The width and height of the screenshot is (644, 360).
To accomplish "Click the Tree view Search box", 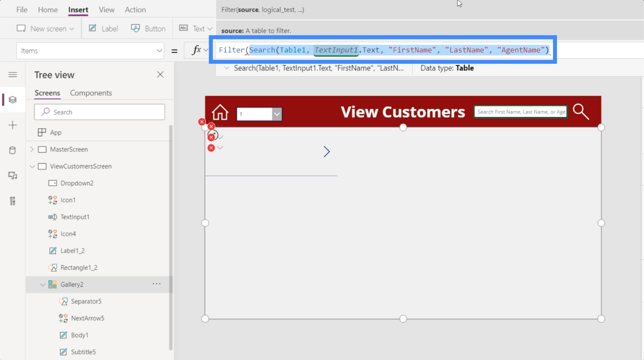I will 100,112.
